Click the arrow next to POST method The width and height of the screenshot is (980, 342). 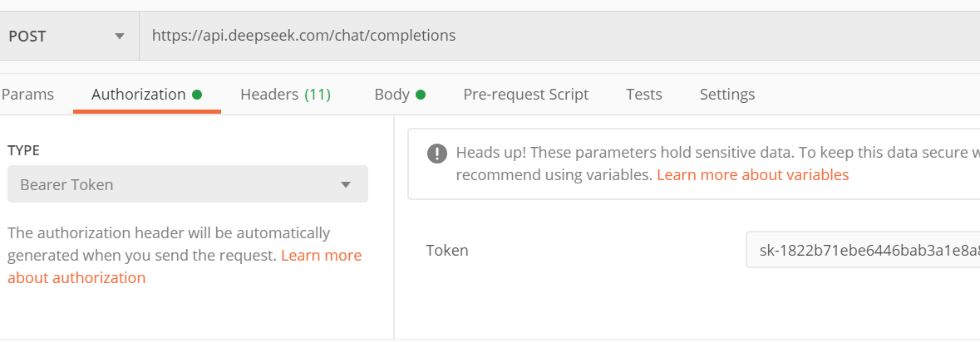(x=120, y=37)
